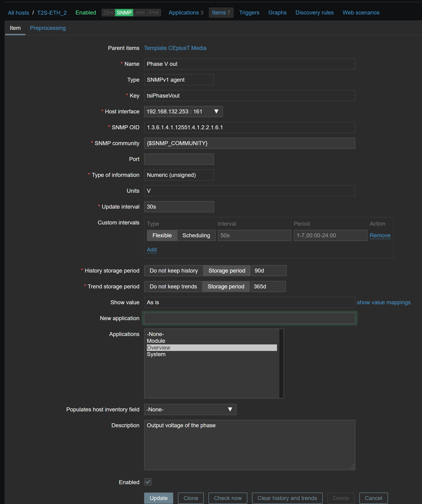This screenshot has width=422, height=504.
Task: Switch to the Preprocessing tab
Action: [48, 28]
